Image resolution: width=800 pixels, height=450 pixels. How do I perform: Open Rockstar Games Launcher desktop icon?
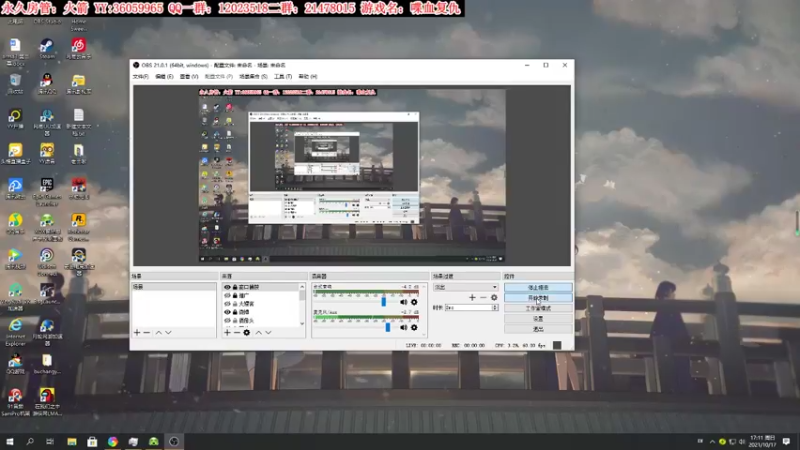pyautogui.click(x=78, y=228)
